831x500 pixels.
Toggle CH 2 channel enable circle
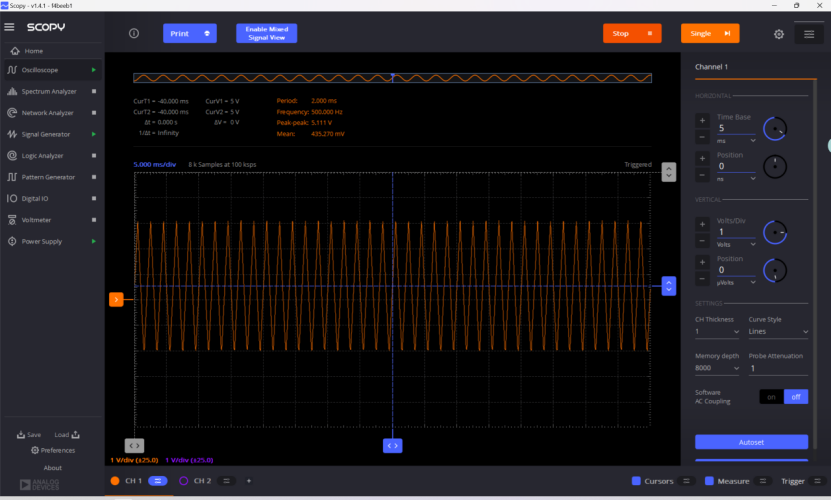tap(183, 481)
